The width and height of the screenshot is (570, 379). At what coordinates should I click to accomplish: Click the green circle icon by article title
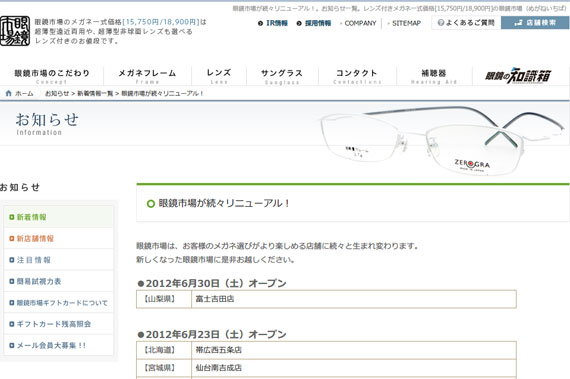[x=151, y=204]
